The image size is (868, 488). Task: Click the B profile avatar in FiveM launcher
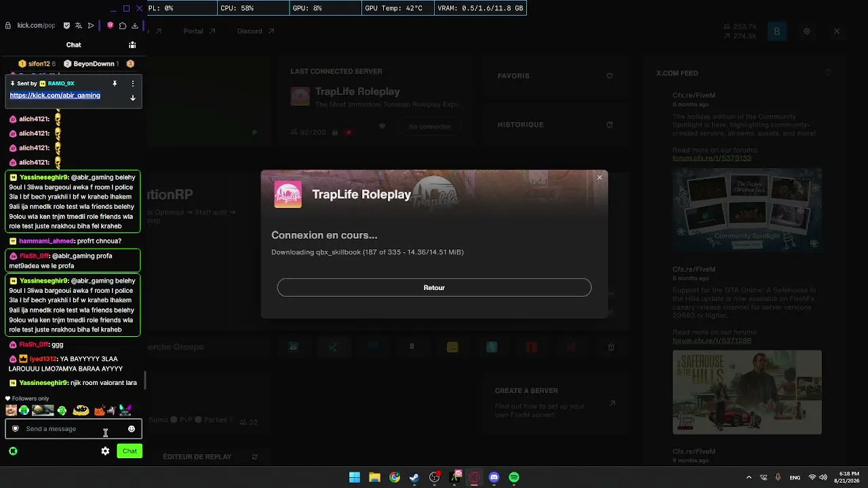(777, 31)
